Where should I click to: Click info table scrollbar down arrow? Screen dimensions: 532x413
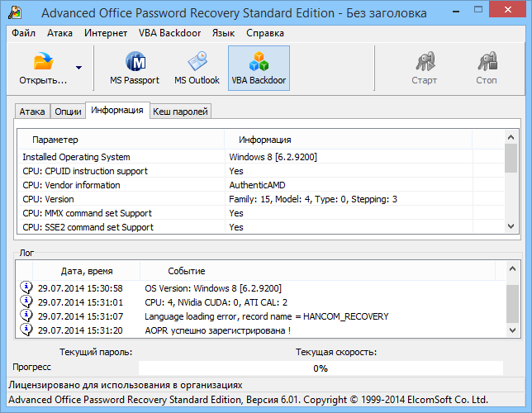pos(511,226)
